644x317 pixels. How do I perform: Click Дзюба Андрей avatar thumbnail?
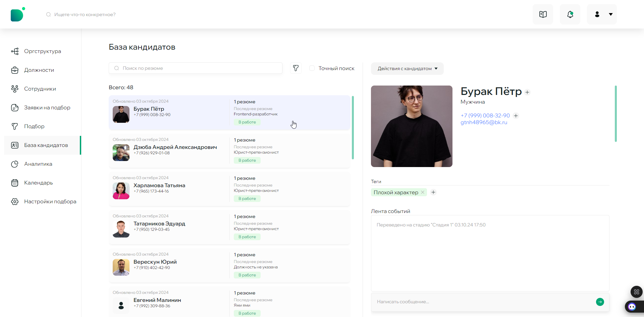pyautogui.click(x=121, y=153)
